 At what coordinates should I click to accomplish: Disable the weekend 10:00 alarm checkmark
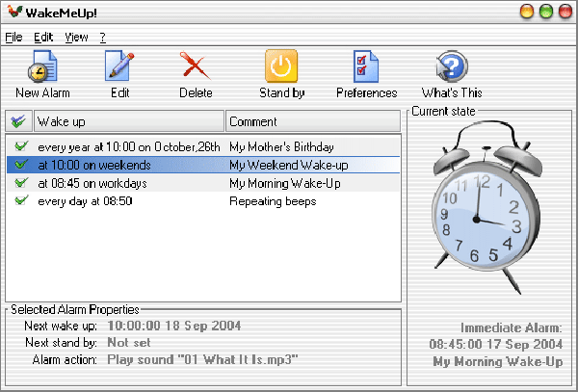[x=20, y=165]
